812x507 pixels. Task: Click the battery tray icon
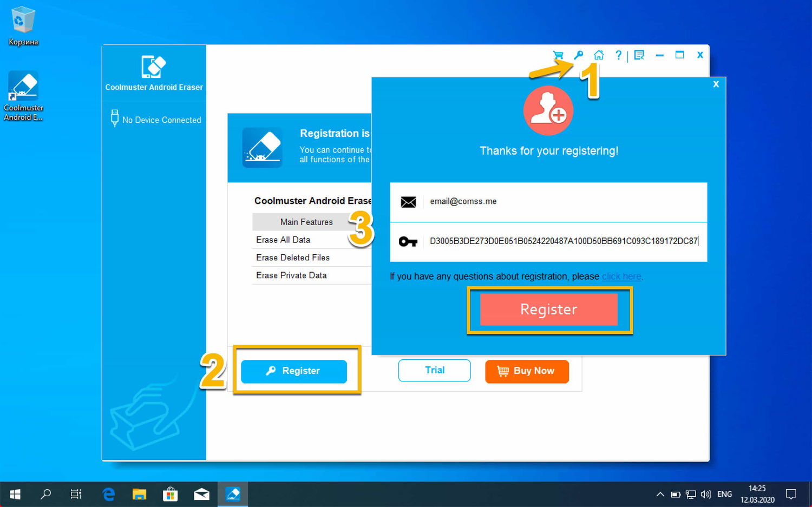coord(676,494)
